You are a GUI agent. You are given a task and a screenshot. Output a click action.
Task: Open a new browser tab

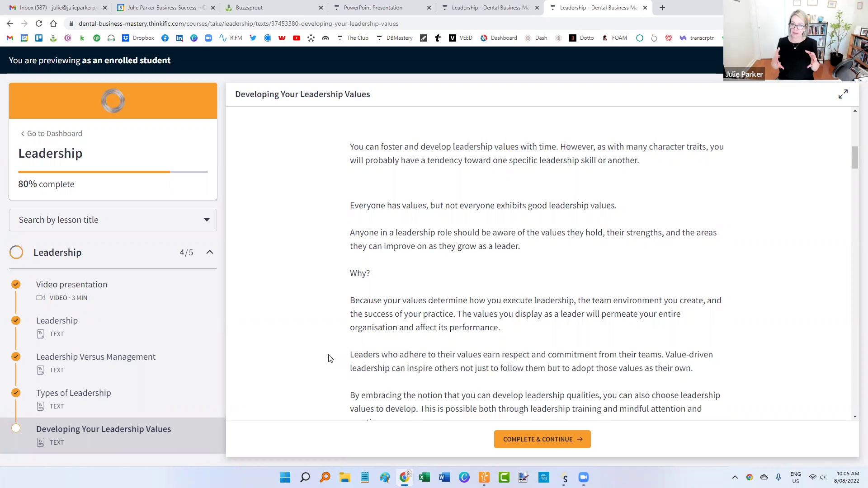[x=662, y=8]
